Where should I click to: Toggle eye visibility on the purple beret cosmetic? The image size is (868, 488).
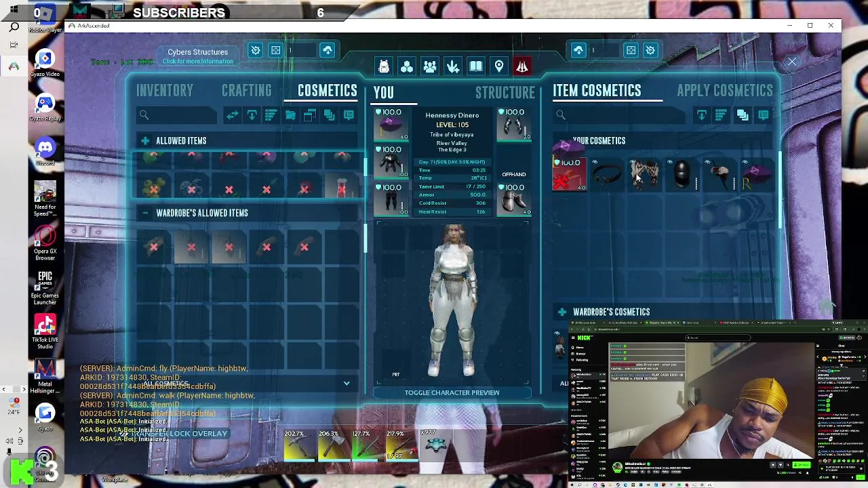point(745,163)
